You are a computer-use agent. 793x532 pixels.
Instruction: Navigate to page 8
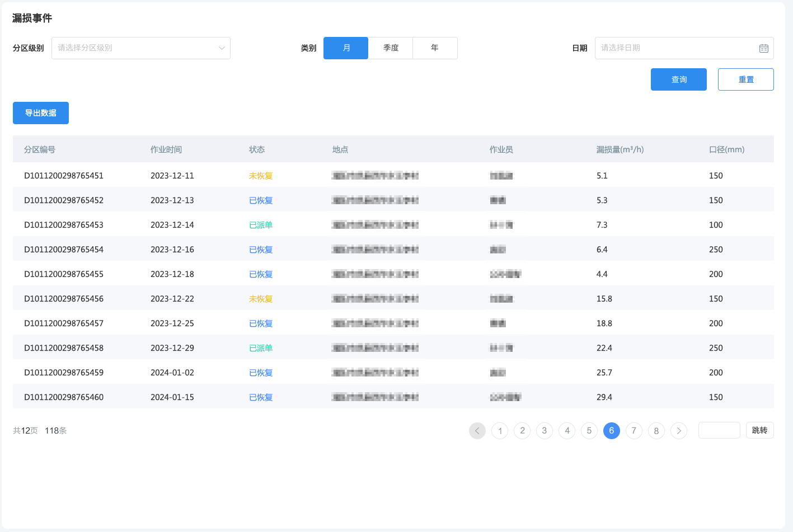point(656,431)
